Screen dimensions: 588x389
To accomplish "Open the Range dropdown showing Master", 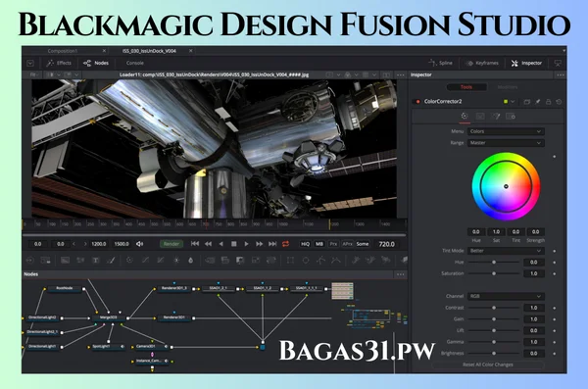I will (x=506, y=143).
